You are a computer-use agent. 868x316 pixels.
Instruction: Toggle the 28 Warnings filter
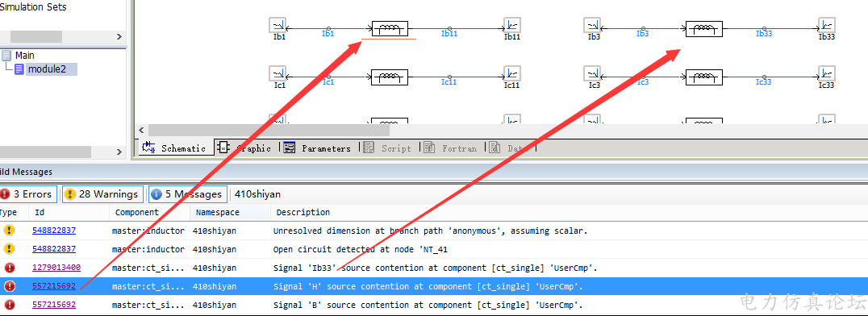click(102, 194)
